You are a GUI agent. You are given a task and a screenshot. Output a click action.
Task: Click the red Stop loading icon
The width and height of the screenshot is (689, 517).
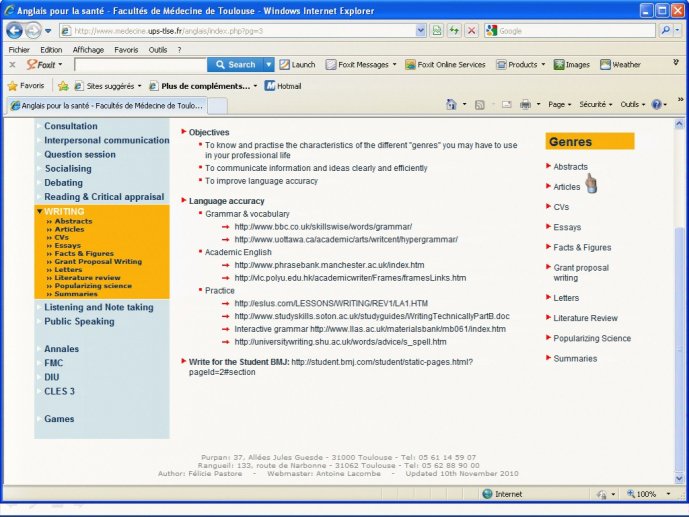[471, 31]
